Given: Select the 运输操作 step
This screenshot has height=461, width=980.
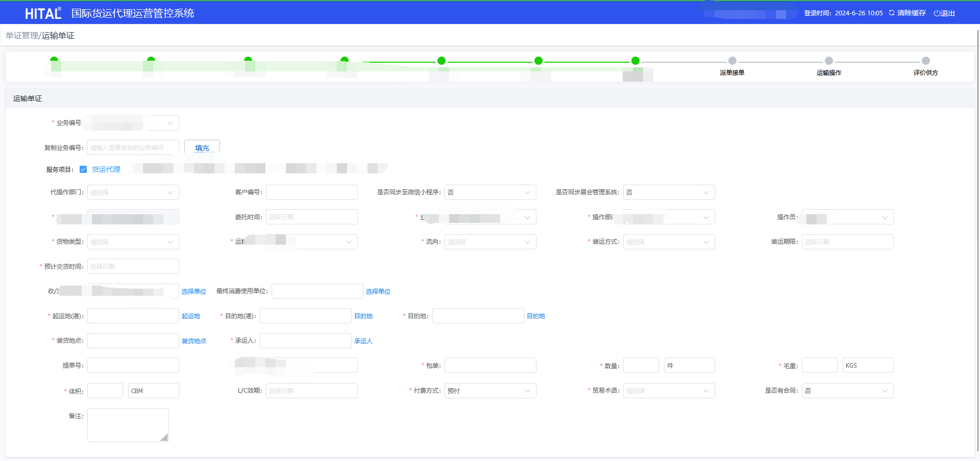Looking at the screenshot, I should coord(829,73).
